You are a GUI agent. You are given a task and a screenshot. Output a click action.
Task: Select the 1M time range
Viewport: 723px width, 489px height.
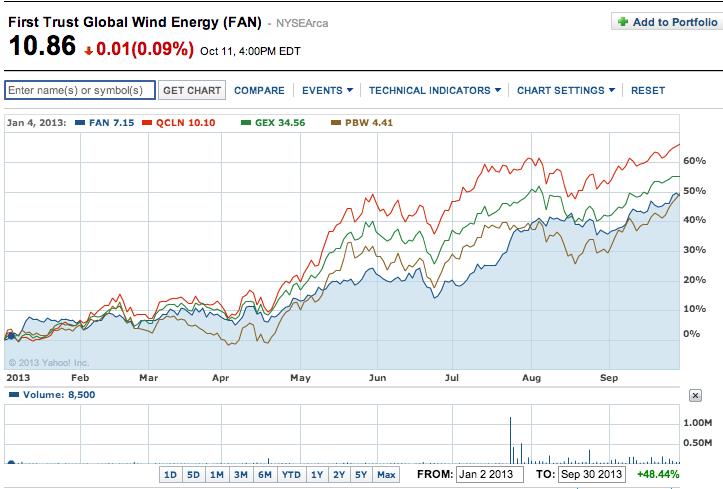[217, 475]
